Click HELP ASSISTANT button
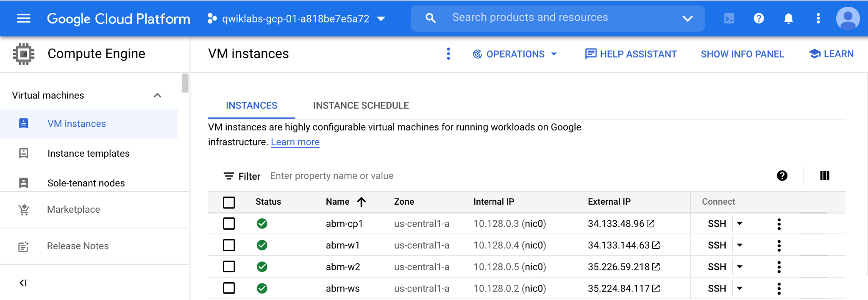 [x=631, y=54]
